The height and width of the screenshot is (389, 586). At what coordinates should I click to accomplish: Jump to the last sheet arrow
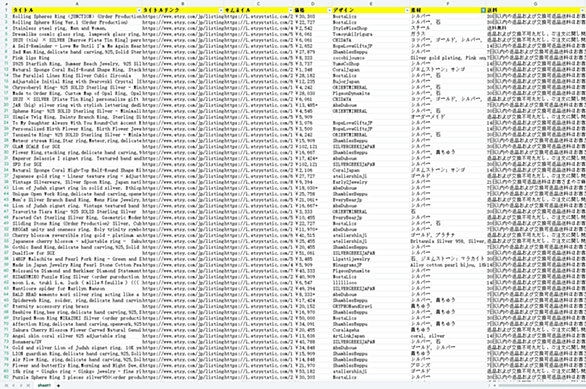coord(28,385)
